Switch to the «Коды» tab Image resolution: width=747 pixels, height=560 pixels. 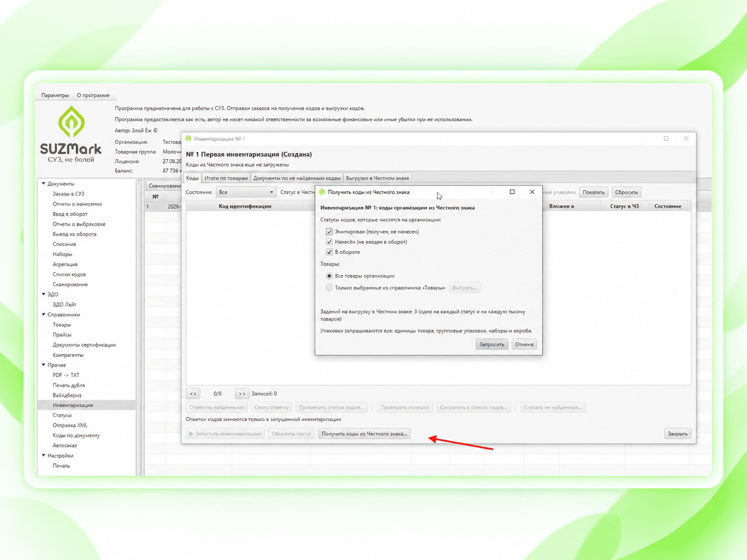pyautogui.click(x=192, y=178)
